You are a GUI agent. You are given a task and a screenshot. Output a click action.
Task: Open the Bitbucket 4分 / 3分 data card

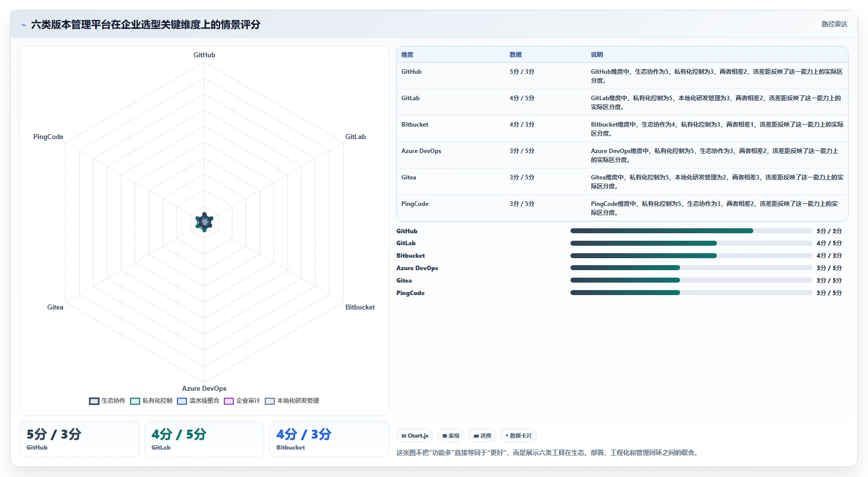(x=329, y=439)
